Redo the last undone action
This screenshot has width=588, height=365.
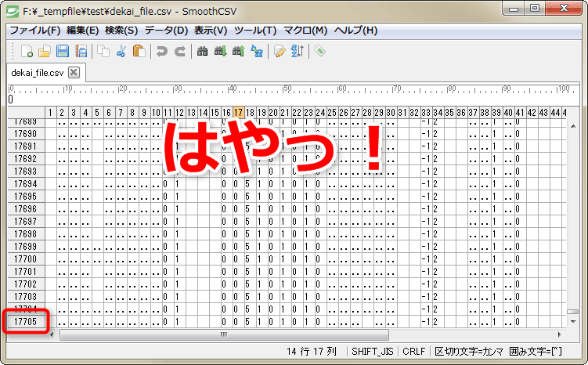tap(180, 51)
